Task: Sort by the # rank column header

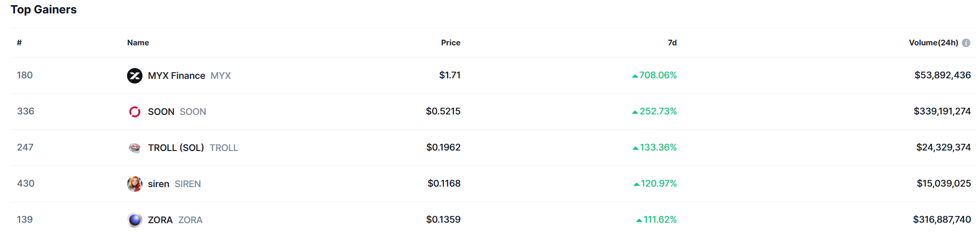Action: point(19,43)
